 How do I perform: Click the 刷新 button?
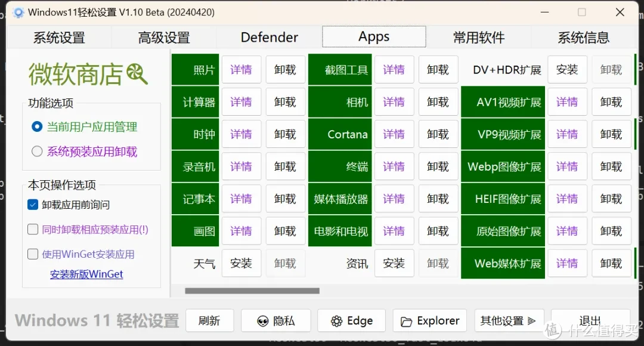209,320
